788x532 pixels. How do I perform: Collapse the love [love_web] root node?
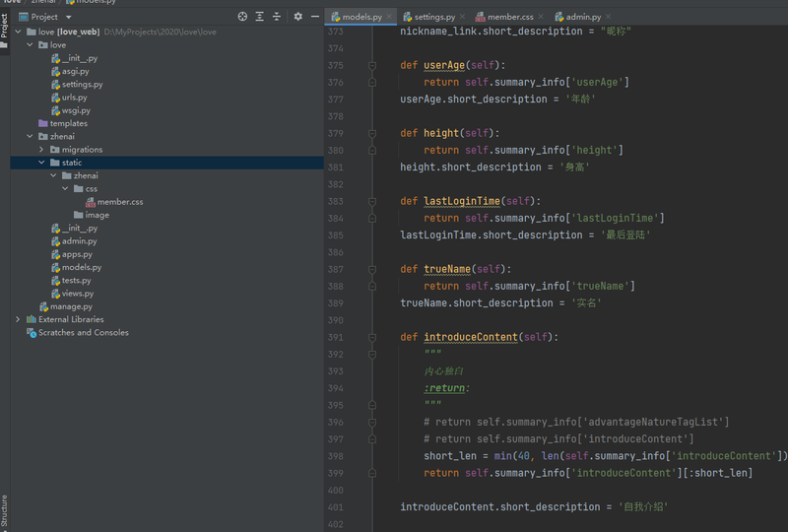click(x=18, y=32)
